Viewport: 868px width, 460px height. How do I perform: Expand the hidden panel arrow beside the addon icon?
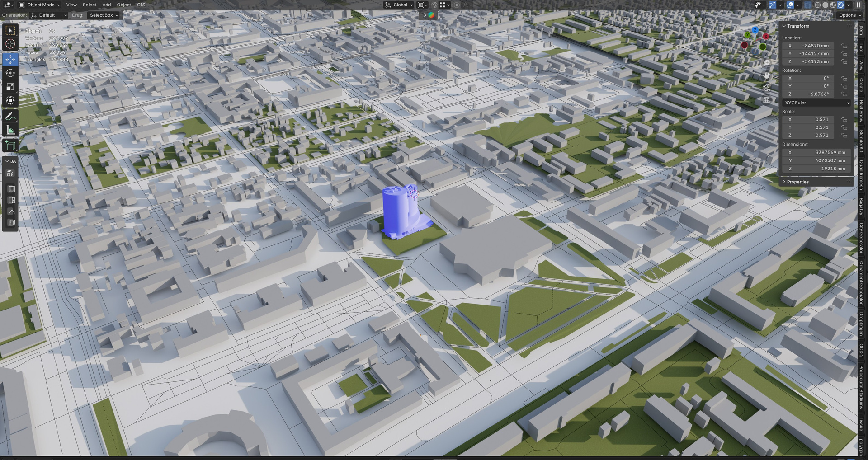coord(425,15)
